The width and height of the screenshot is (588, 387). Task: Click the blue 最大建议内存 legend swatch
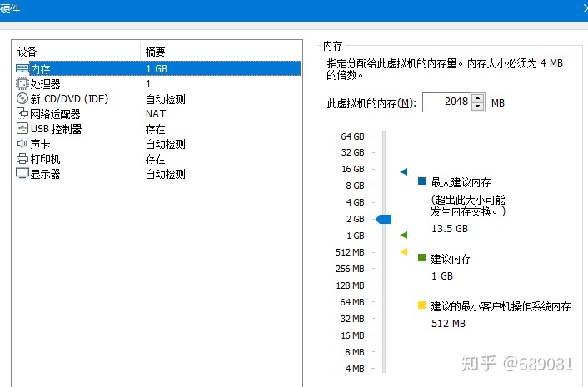tap(422, 181)
